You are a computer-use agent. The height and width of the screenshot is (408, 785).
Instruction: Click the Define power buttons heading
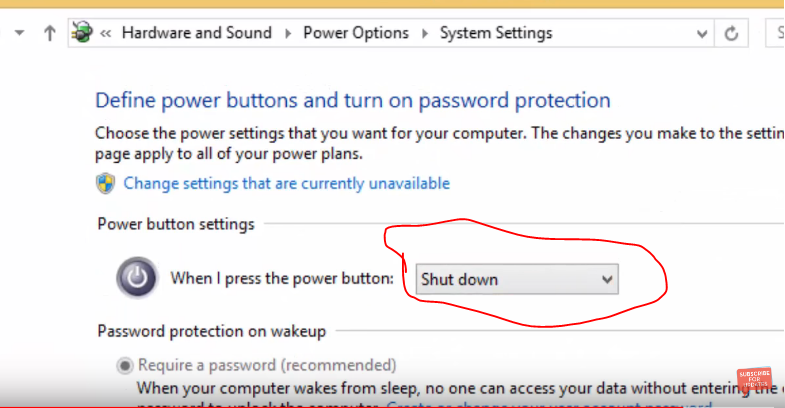pyautogui.click(x=352, y=100)
